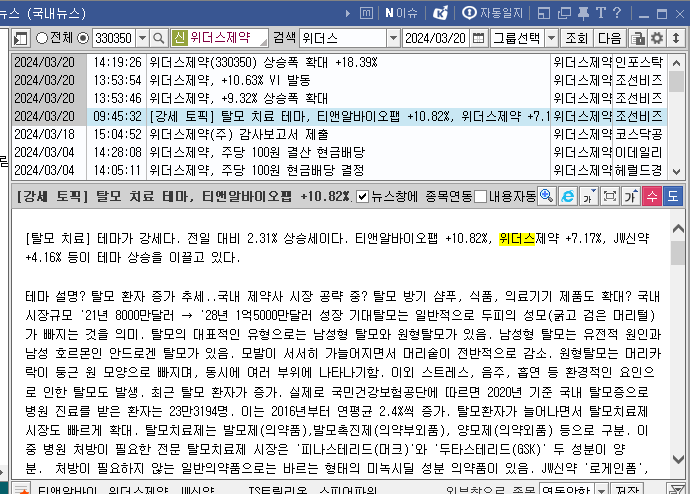Screen dimensions: 690x494
Task: Open help with the question mark icon
Action: click(x=617, y=13)
